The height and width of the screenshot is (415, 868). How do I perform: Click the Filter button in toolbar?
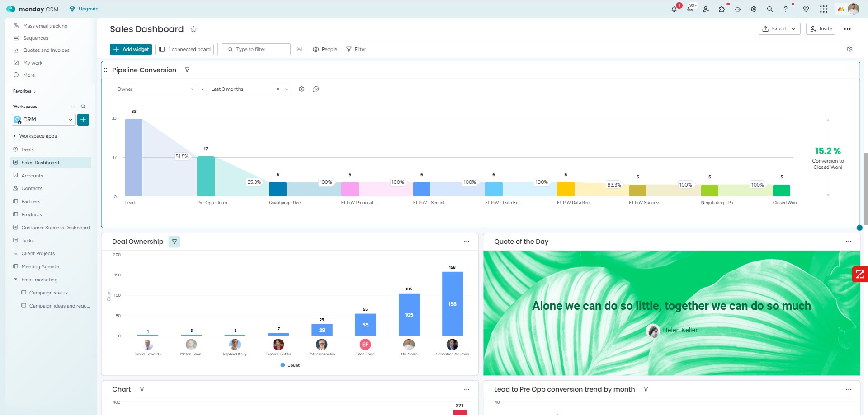[x=356, y=49]
